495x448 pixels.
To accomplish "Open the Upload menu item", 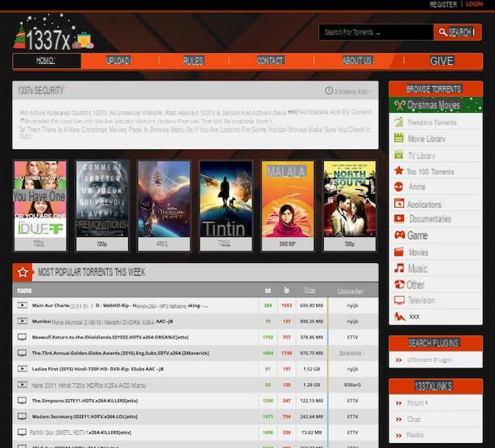I will (x=118, y=61).
